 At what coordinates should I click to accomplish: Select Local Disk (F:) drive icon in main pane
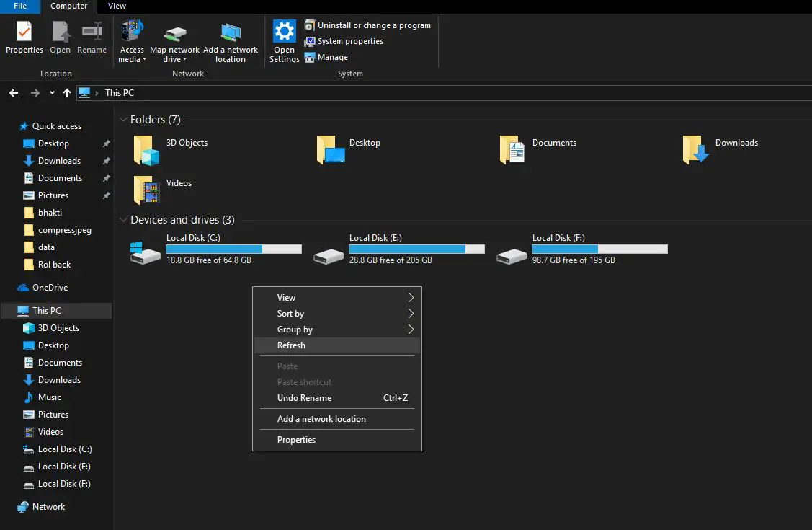coord(511,255)
